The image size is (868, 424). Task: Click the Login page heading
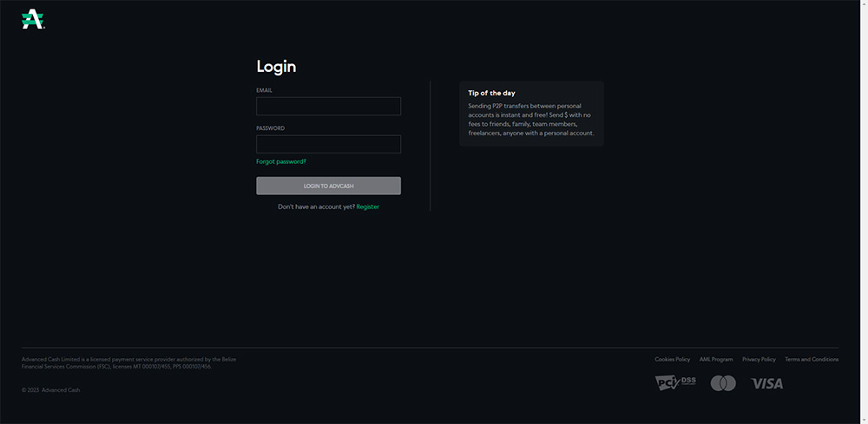pos(276,67)
